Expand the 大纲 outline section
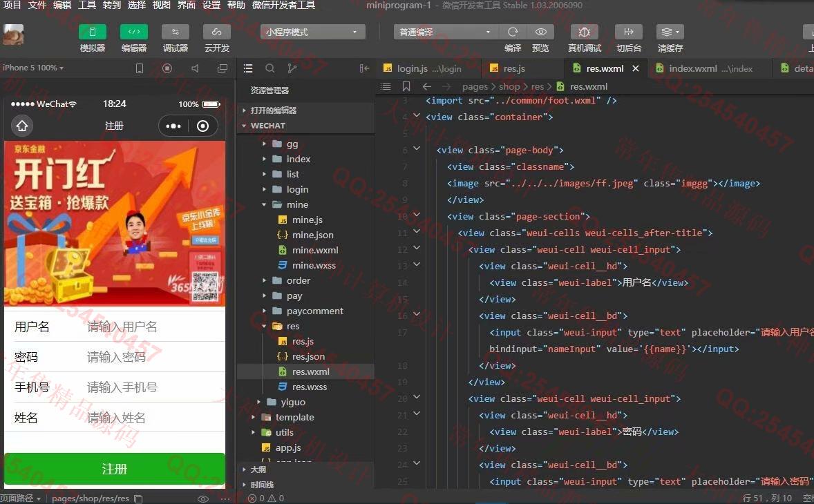 [x=305, y=469]
